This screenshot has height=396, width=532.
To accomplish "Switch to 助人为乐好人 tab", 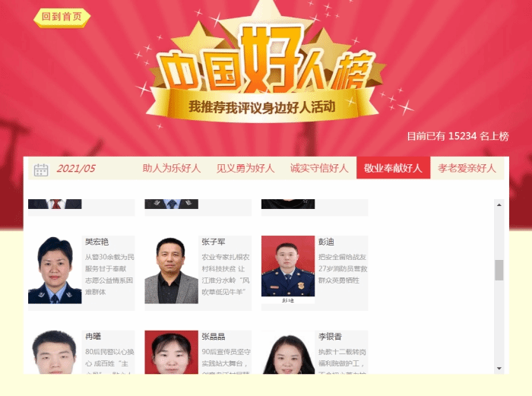I will pyautogui.click(x=171, y=168).
